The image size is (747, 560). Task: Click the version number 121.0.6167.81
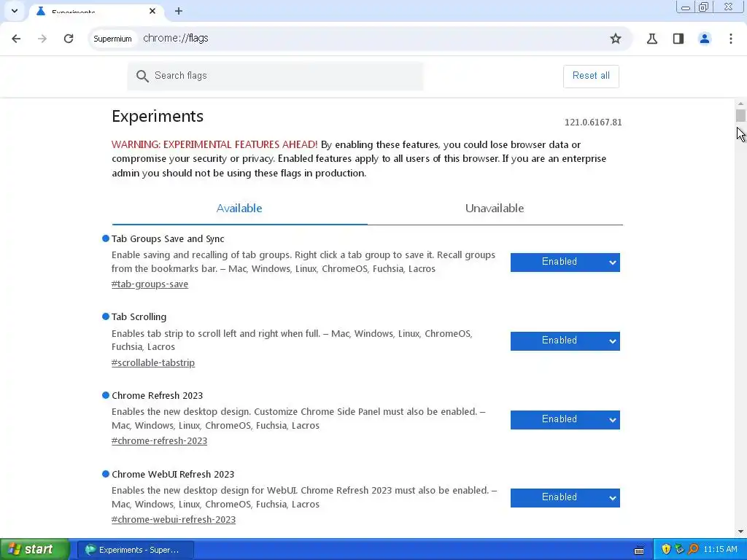tap(592, 122)
